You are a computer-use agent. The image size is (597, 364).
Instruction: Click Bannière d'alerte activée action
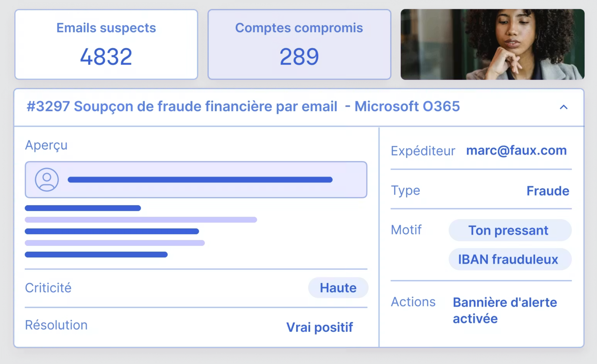(x=505, y=310)
